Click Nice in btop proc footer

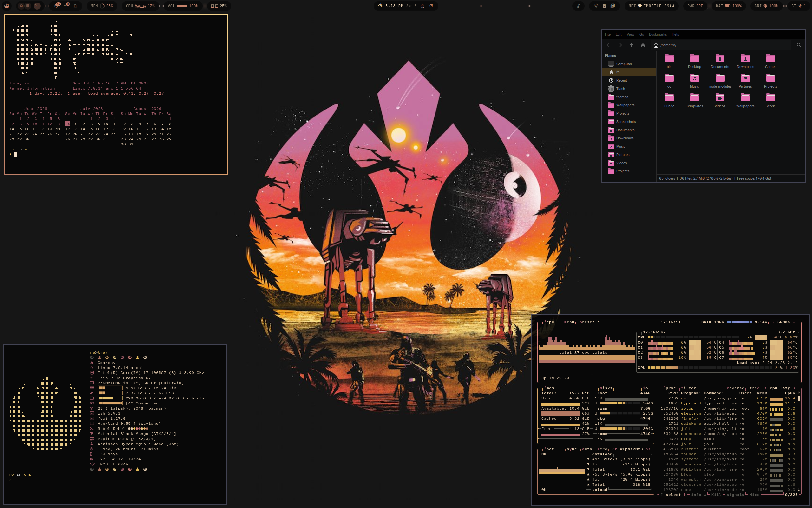click(754, 495)
